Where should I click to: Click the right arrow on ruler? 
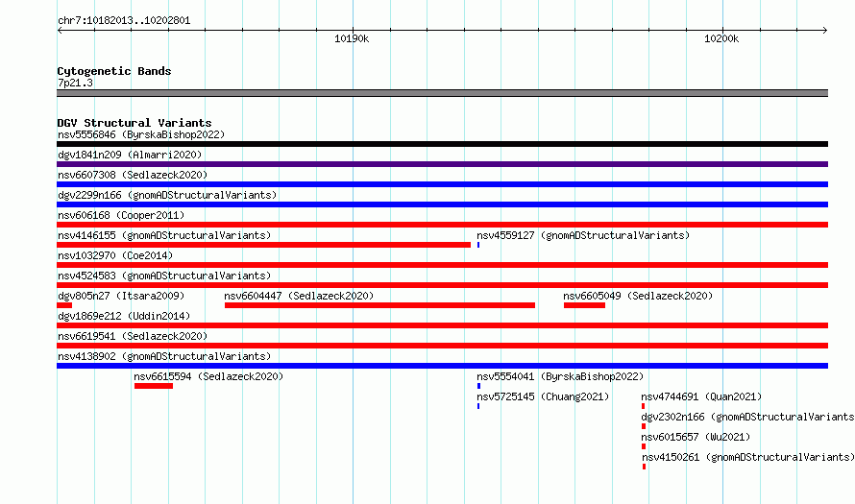coord(825,30)
